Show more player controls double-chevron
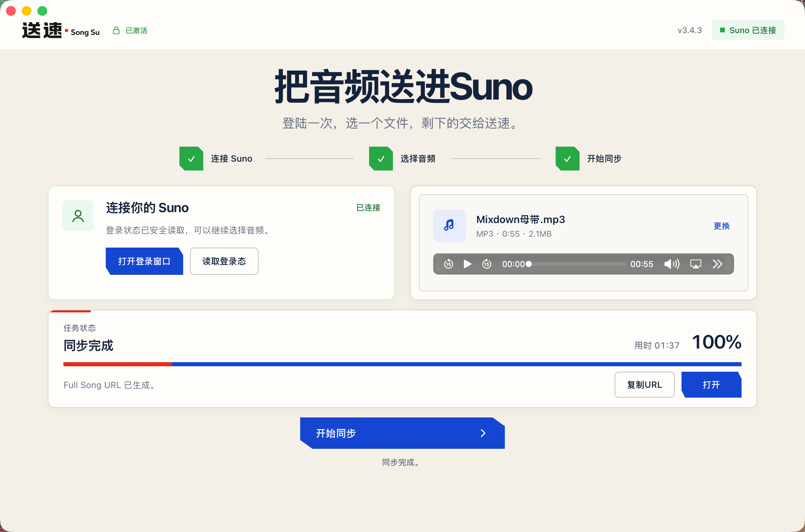The height and width of the screenshot is (532, 805). pyautogui.click(x=717, y=264)
